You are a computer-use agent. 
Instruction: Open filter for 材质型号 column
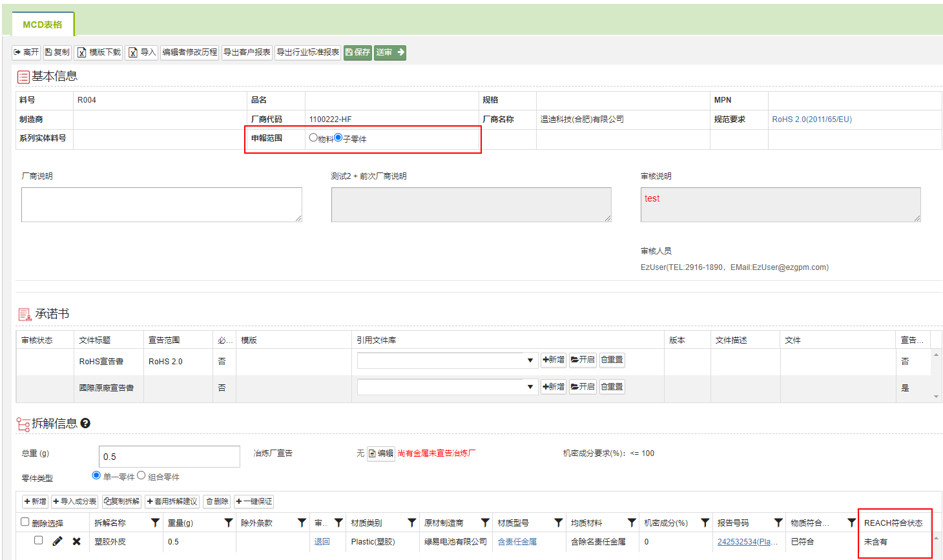[x=559, y=523]
